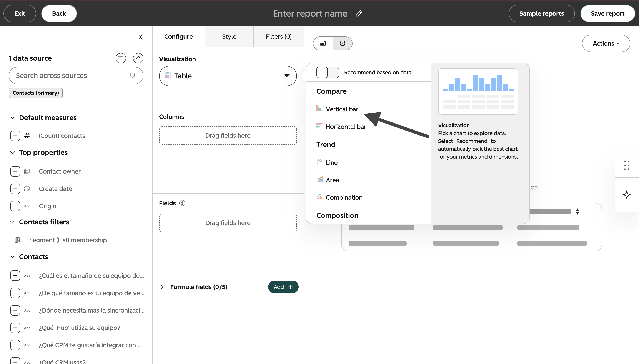Select the Contacts (primary) source tag
This screenshot has width=639, height=364.
pyautogui.click(x=36, y=93)
